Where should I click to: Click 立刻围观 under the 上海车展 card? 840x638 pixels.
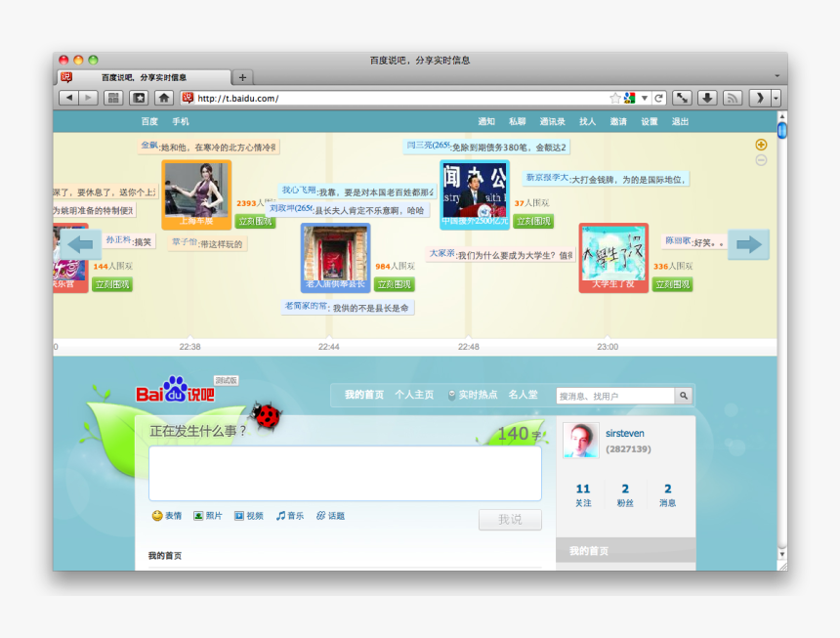[256, 222]
